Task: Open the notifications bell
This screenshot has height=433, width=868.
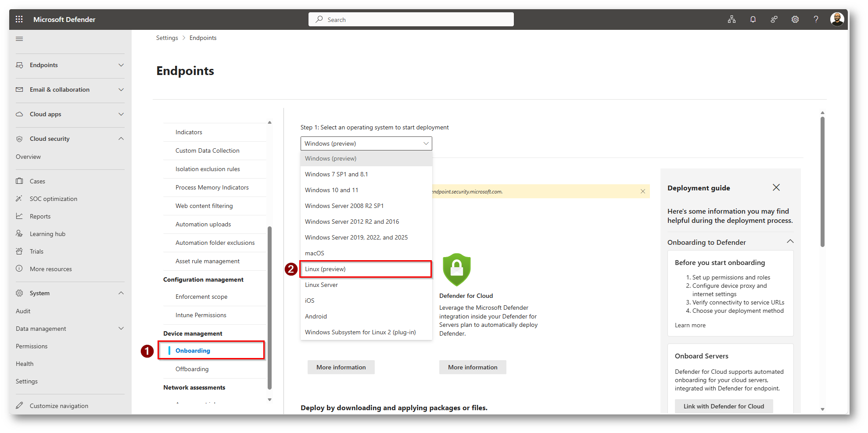Action: (753, 19)
